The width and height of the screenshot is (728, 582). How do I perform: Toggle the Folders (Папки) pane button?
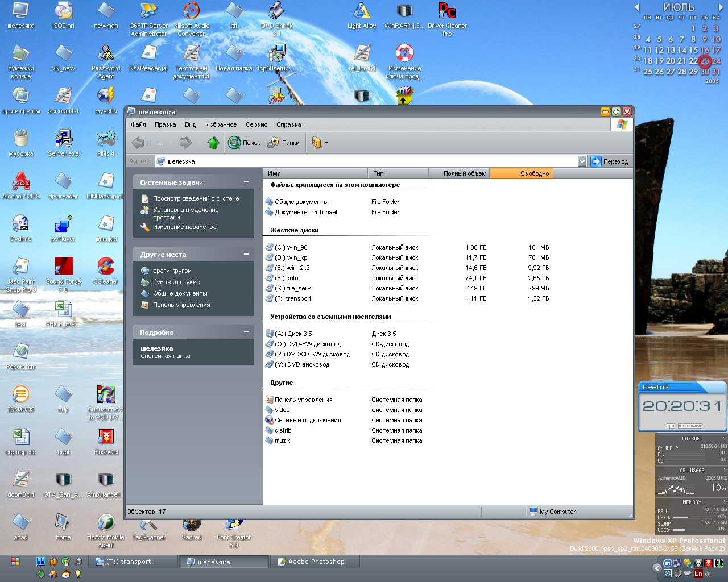(284, 143)
